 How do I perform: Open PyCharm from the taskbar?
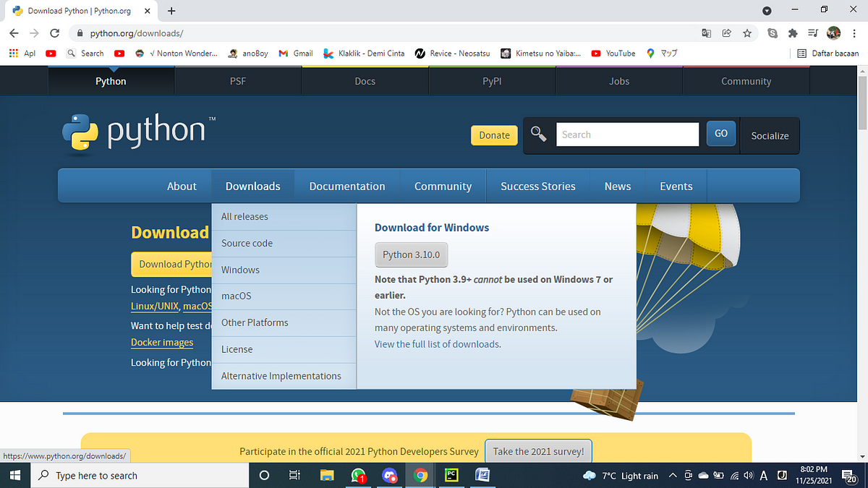(451, 476)
